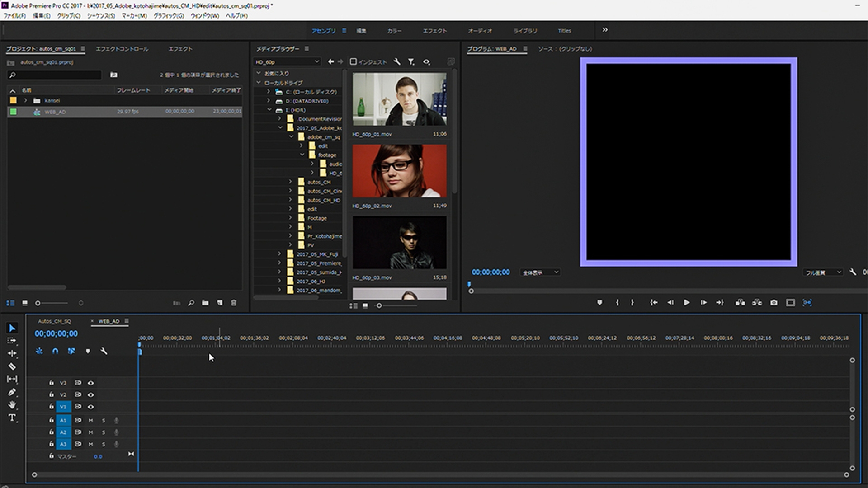Open the Sequence menu in the menu bar

pos(101,16)
